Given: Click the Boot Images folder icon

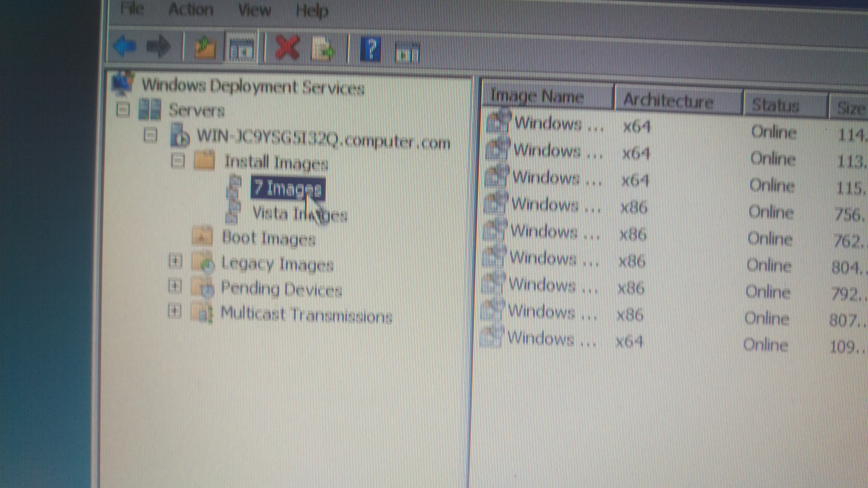Looking at the screenshot, I should pyautogui.click(x=202, y=236).
